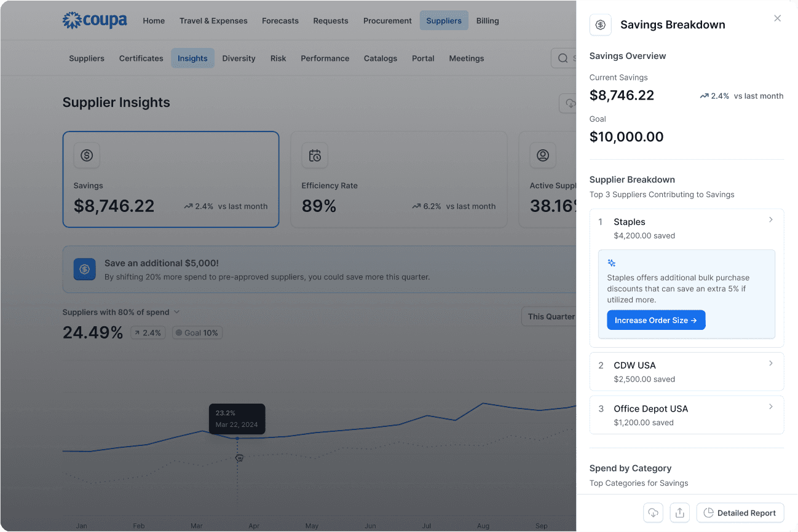Click the Save an additional $5,000 banner
Image resolution: width=798 pixels, height=532 pixels.
pos(320,269)
